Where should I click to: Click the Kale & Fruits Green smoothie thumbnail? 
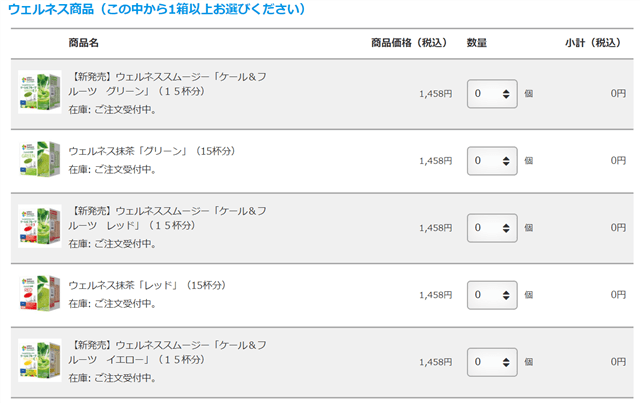pyautogui.click(x=40, y=92)
